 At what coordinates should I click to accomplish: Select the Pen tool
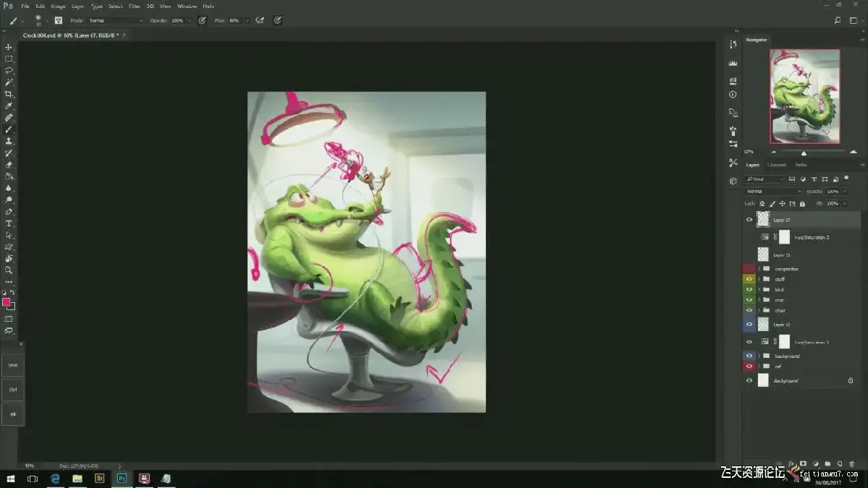[9, 212]
